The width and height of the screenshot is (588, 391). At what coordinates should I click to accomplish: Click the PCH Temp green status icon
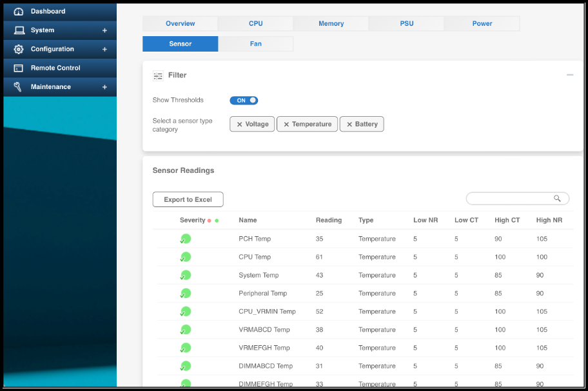tap(185, 239)
